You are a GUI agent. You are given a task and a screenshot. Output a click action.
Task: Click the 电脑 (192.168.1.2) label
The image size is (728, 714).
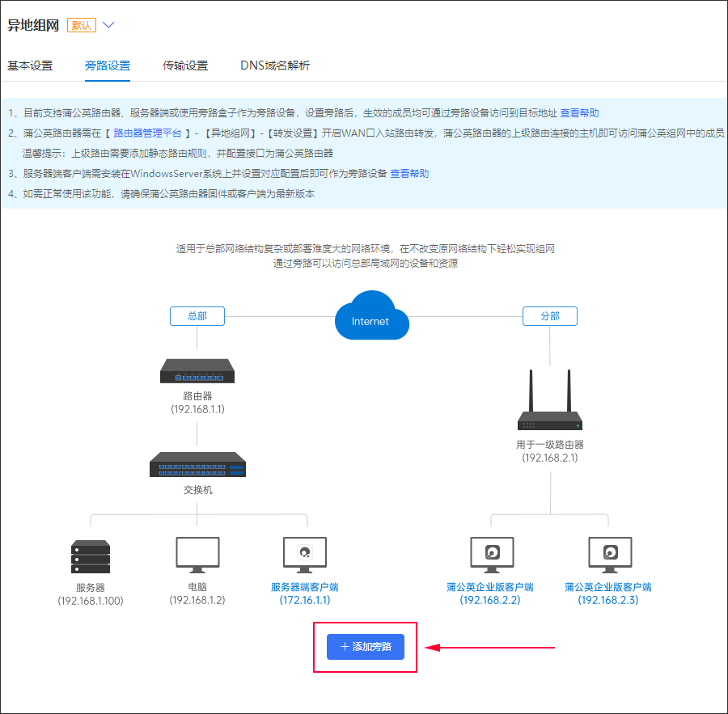pyautogui.click(x=197, y=594)
